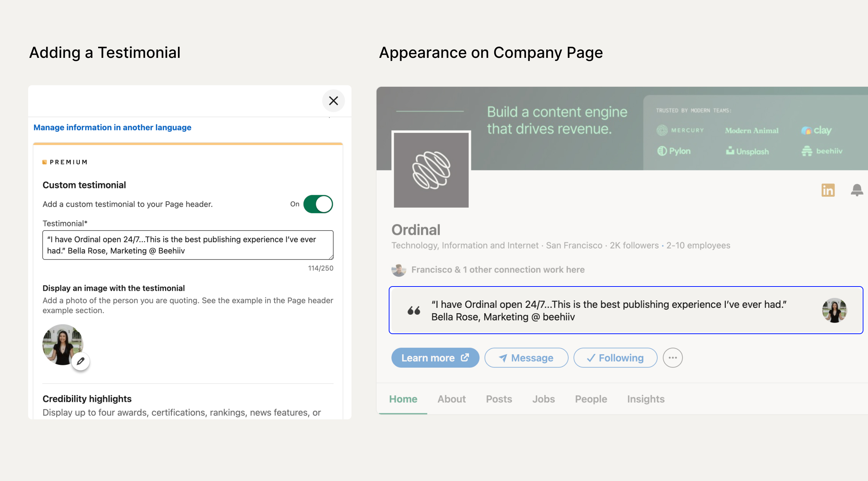Click inside the Testimonial text field
The height and width of the screenshot is (481, 868).
coord(187,245)
